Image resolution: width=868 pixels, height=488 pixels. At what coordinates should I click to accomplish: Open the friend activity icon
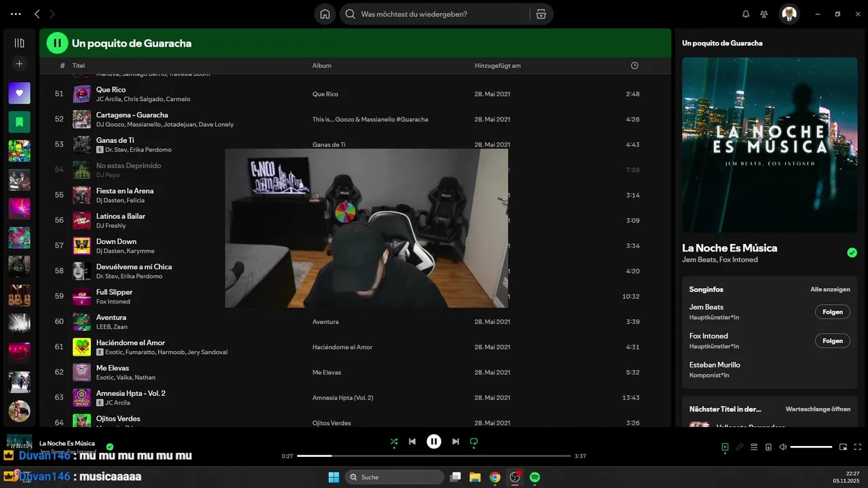[764, 14]
